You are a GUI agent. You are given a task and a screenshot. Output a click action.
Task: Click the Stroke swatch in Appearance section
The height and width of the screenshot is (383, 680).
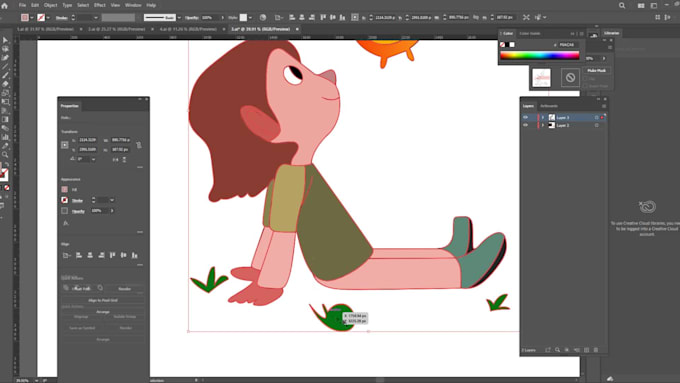tap(65, 200)
